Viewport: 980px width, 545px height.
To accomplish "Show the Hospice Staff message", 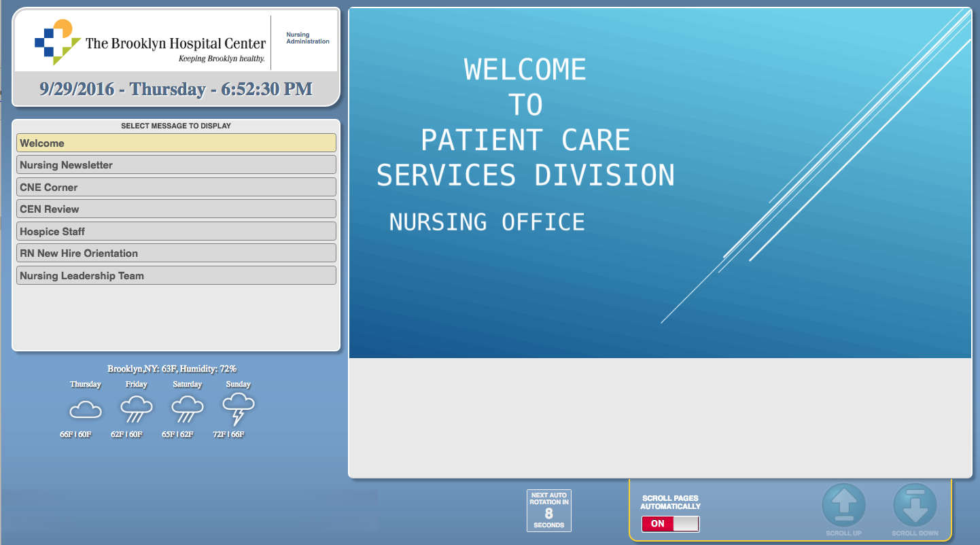I will pos(176,231).
